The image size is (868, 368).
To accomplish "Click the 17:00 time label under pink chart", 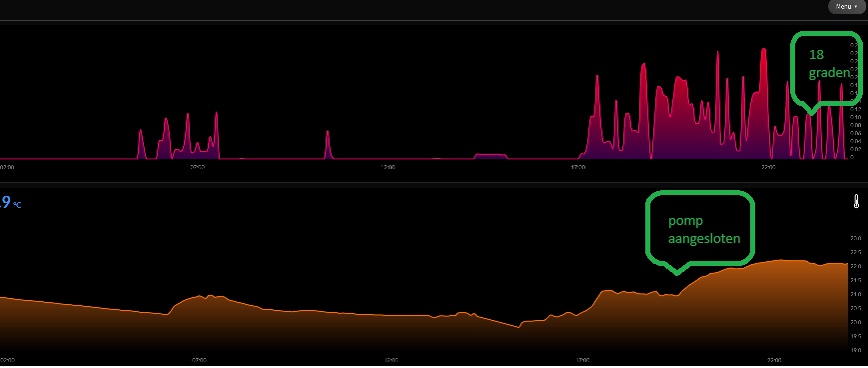I will 578,167.
